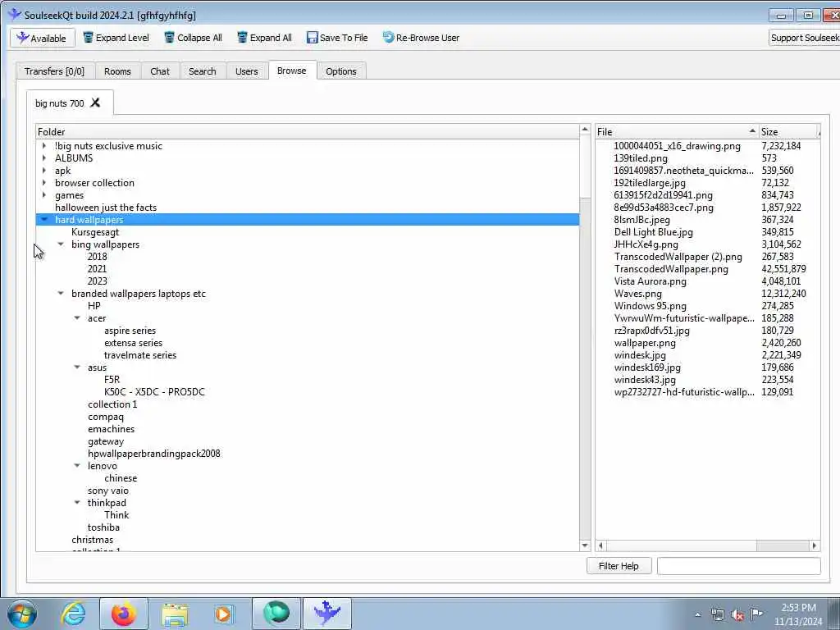Click the Soulseek taskbar icon
This screenshot has width=840, height=630.
click(326, 614)
